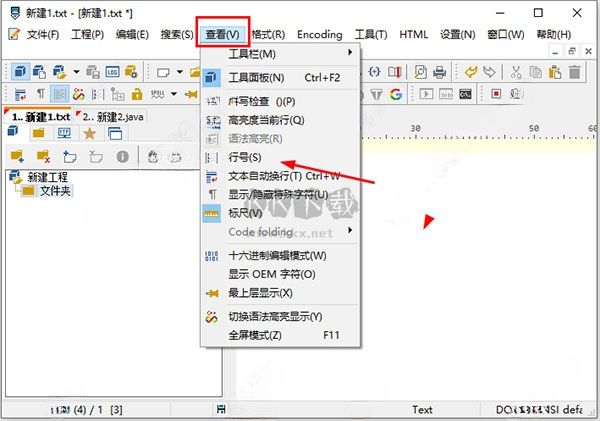
Task: Click the spell check toolbar icon
Action: (x=157, y=94)
